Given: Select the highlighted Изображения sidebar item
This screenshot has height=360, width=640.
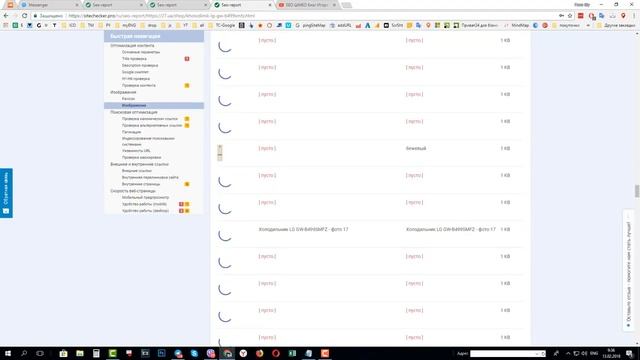Looking at the screenshot, I should coord(154,105).
